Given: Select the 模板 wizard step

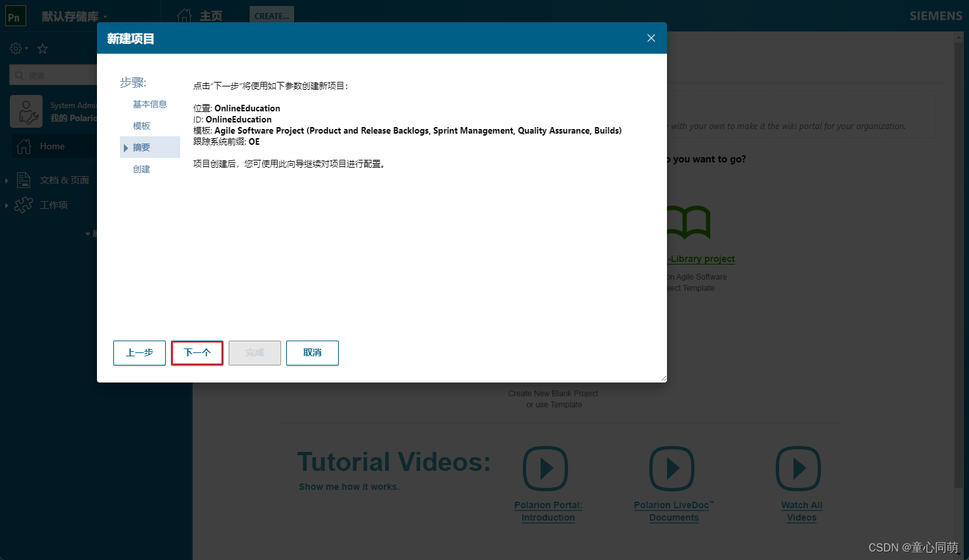Looking at the screenshot, I should pyautogui.click(x=142, y=126).
